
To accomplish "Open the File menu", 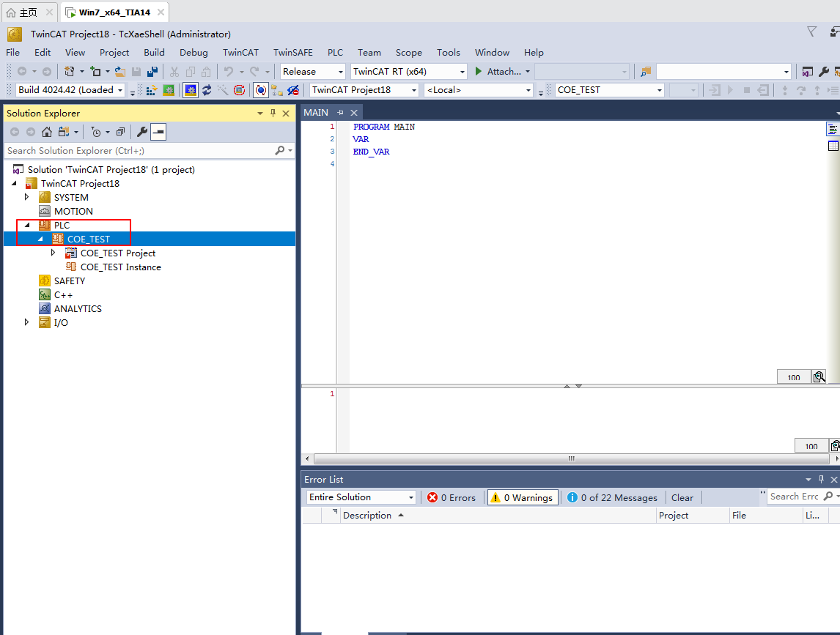I will [x=13, y=53].
